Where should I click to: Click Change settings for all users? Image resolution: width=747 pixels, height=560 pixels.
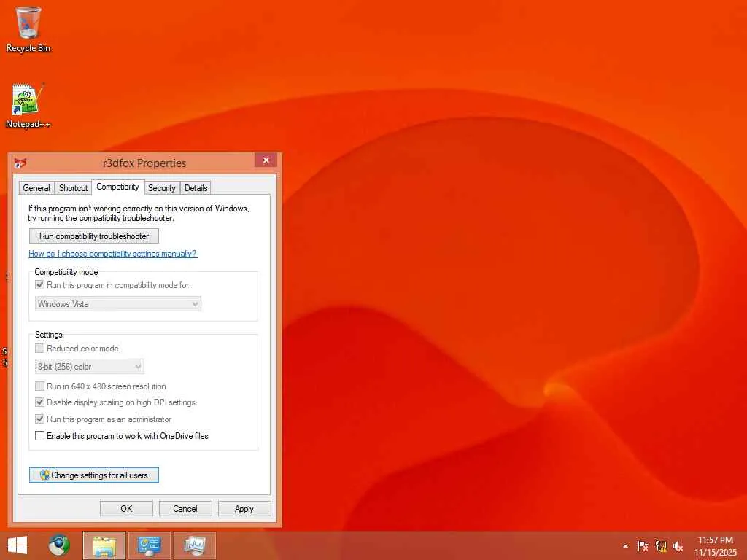pos(94,475)
